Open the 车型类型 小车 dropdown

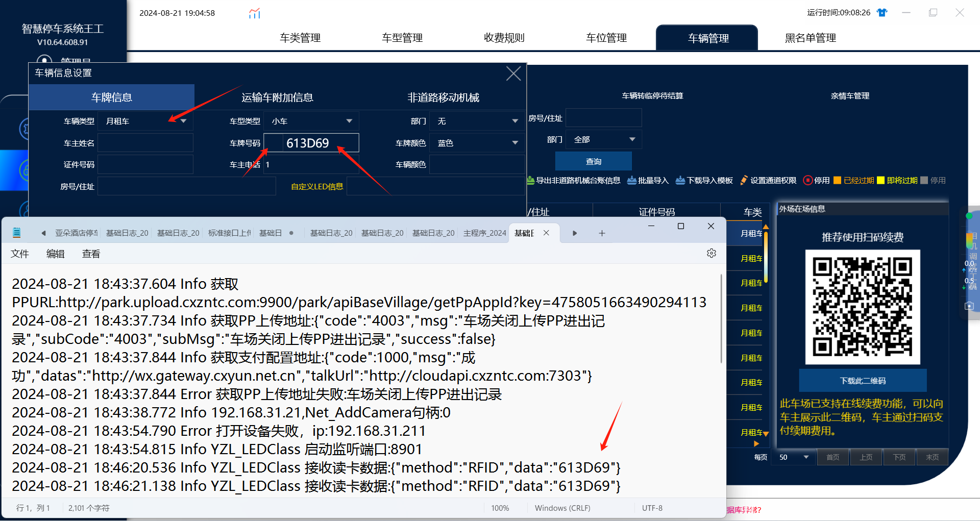pos(311,121)
